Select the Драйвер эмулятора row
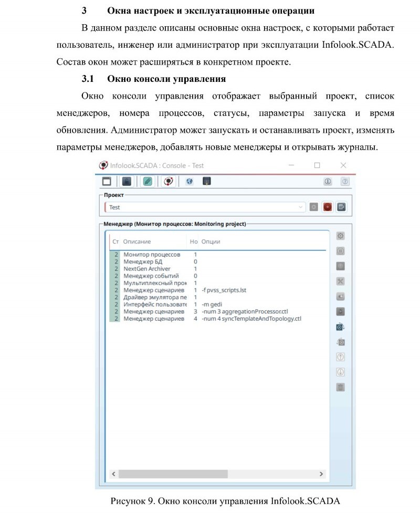 pyautogui.click(x=218, y=297)
